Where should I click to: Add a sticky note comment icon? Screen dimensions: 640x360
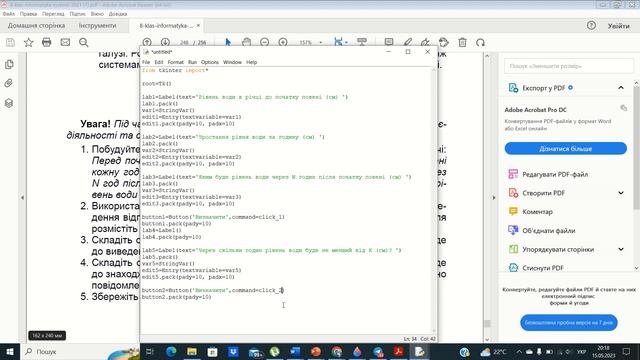tap(389, 42)
